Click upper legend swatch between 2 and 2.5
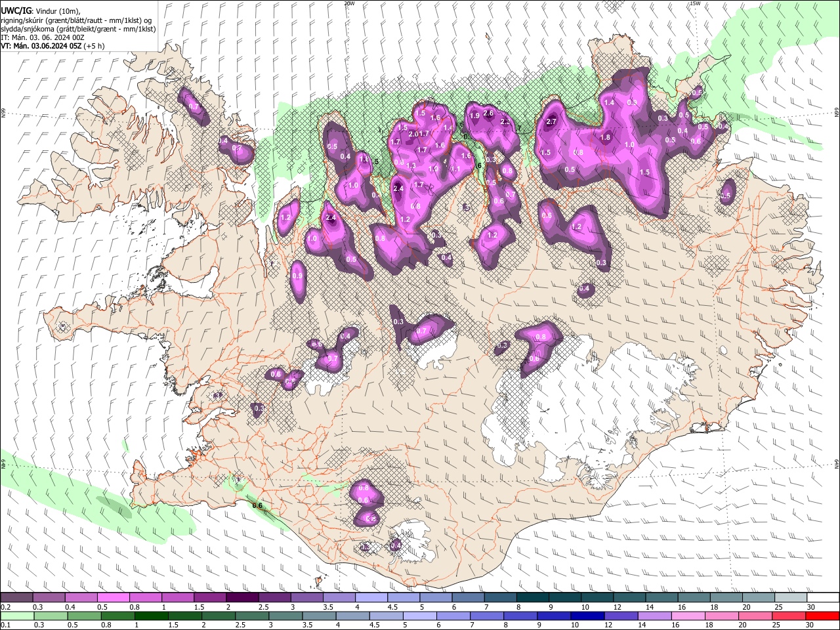 pyautogui.click(x=242, y=598)
